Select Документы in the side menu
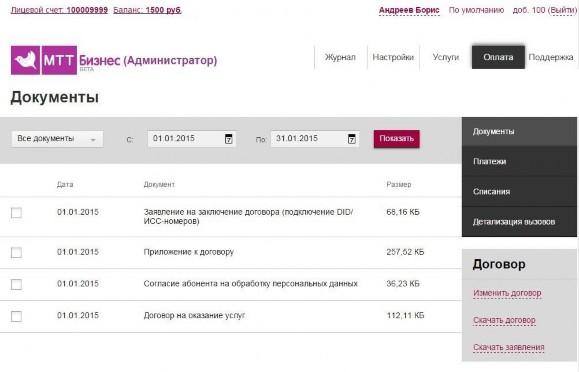The height and width of the screenshot is (372, 579). pos(519,132)
